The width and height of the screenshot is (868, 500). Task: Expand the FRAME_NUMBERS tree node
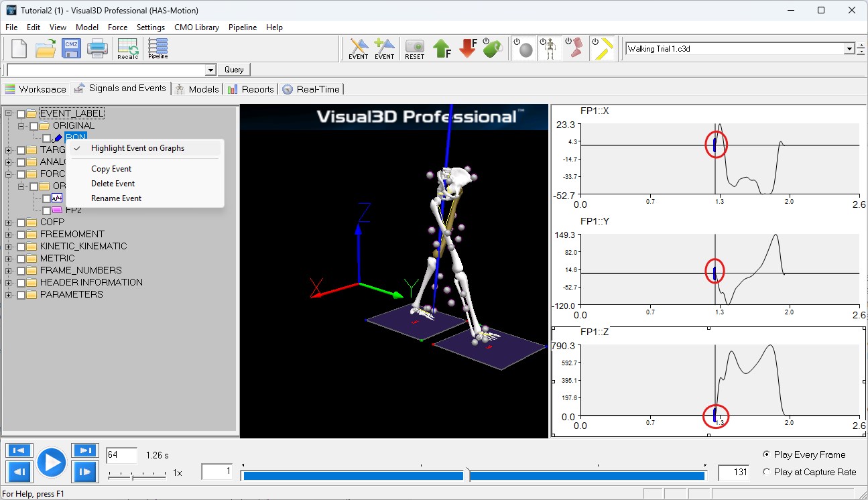[x=9, y=271]
